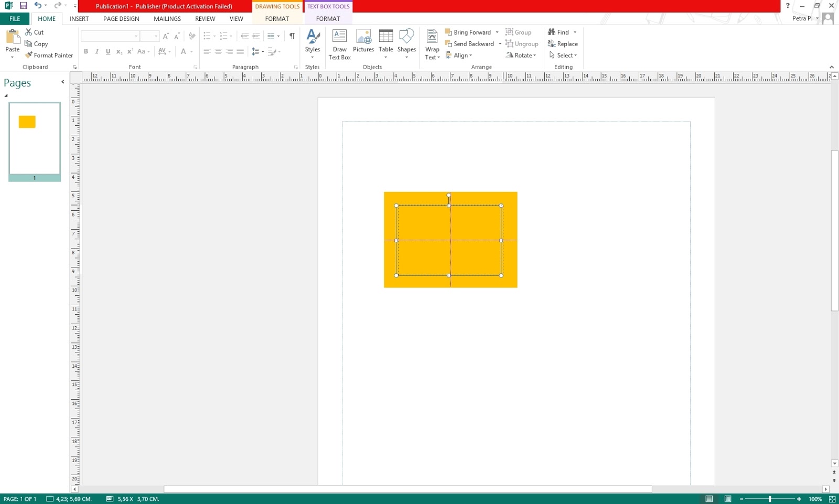Image resolution: width=839 pixels, height=504 pixels.
Task: Open the font size dropdown
Action: click(x=156, y=36)
